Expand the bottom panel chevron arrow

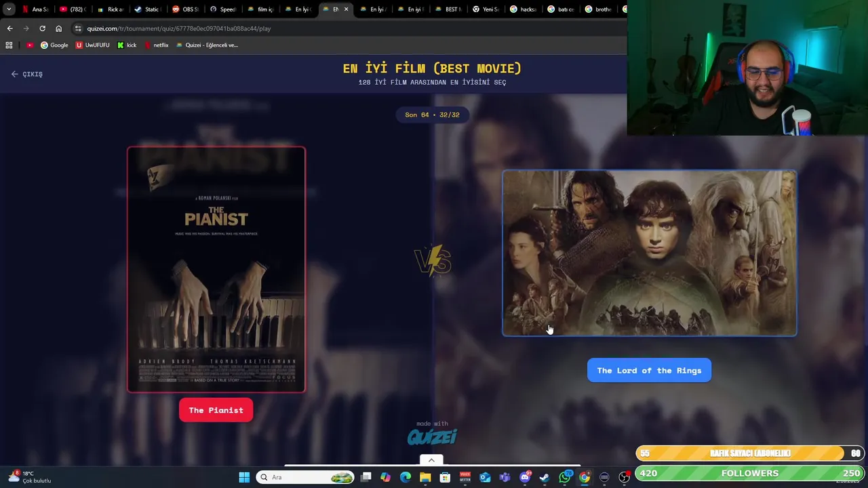(x=431, y=460)
